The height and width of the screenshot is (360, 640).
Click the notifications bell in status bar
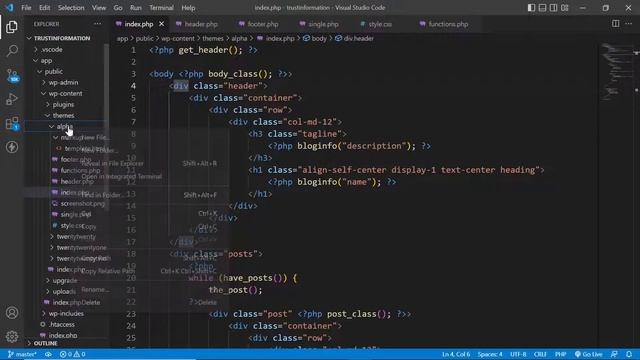629,354
